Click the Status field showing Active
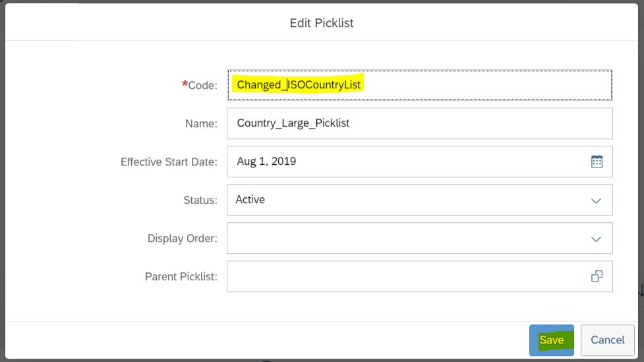The width and height of the screenshot is (644, 362). 419,200
